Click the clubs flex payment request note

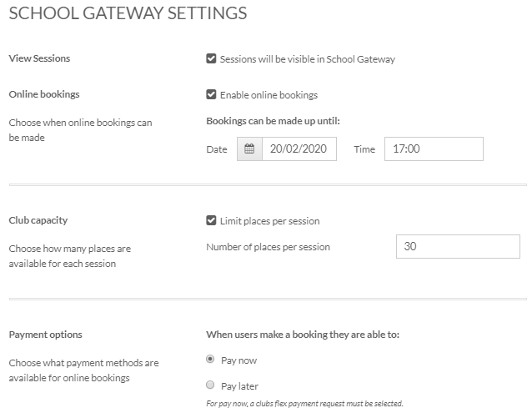304,404
